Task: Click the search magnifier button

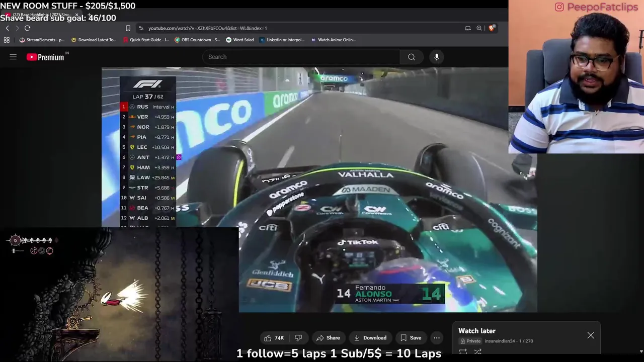Action: click(412, 57)
